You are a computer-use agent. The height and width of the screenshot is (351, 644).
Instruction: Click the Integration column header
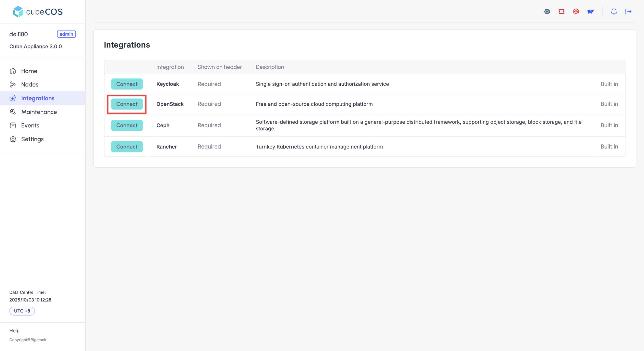[170, 67]
